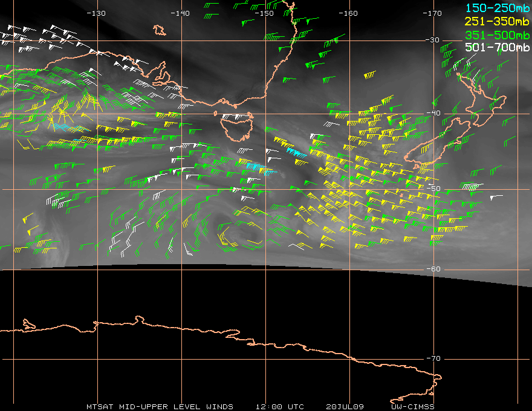Click the -50 latitude label
The width and height of the screenshot is (532, 411).
click(x=433, y=189)
